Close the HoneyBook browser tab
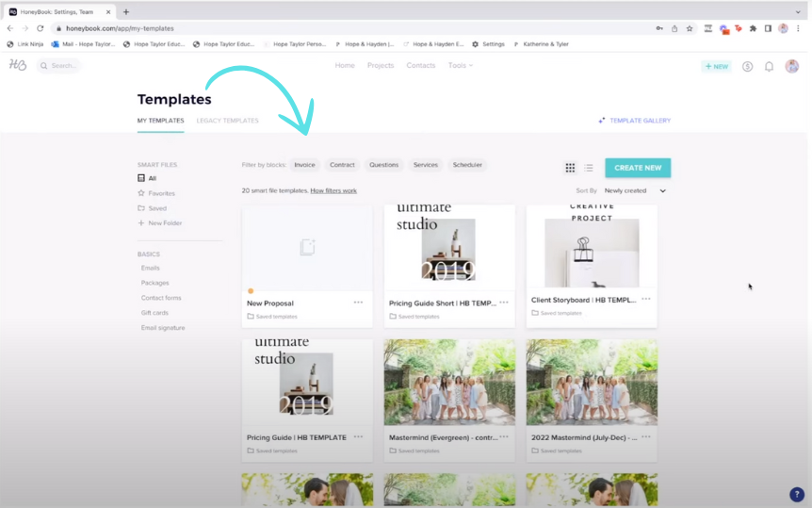Screen dimensions: 812x508 tap(108, 11)
